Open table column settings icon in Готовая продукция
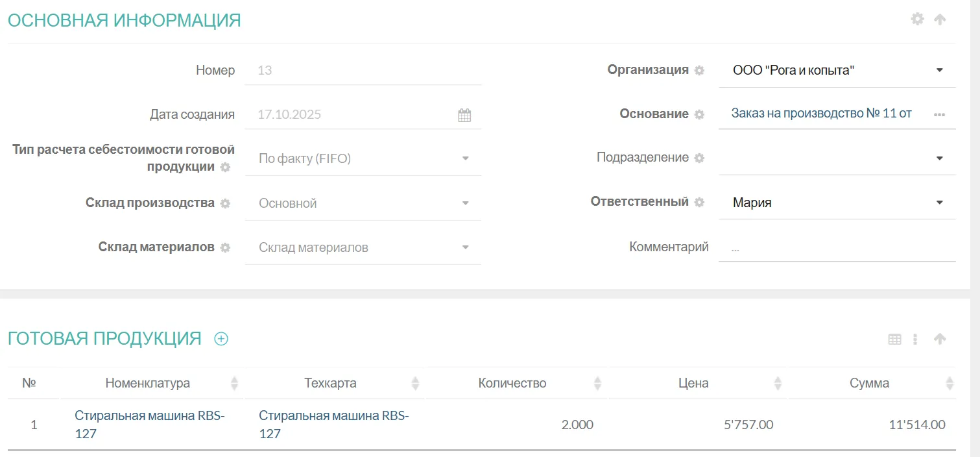 point(894,339)
